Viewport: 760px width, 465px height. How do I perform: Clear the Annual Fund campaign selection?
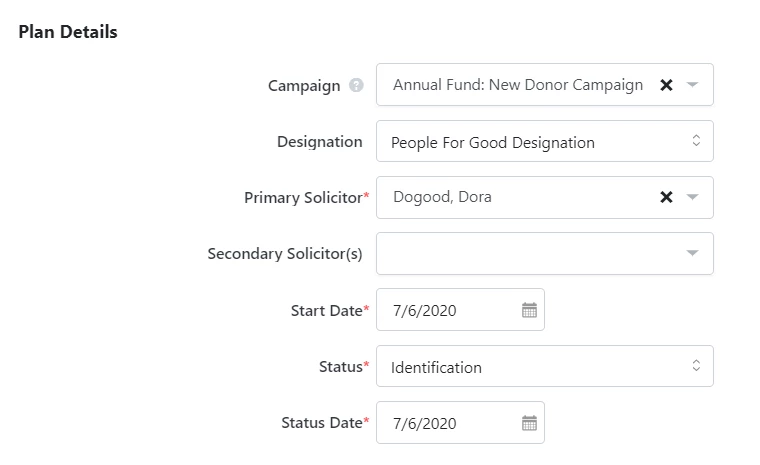[x=666, y=85]
